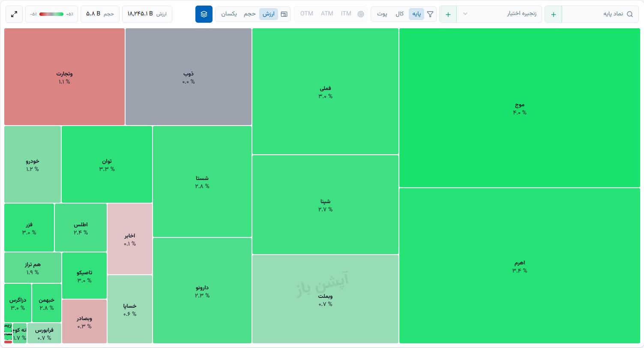
Task: Switch to the کال tab
Action: click(x=400, y=14)
